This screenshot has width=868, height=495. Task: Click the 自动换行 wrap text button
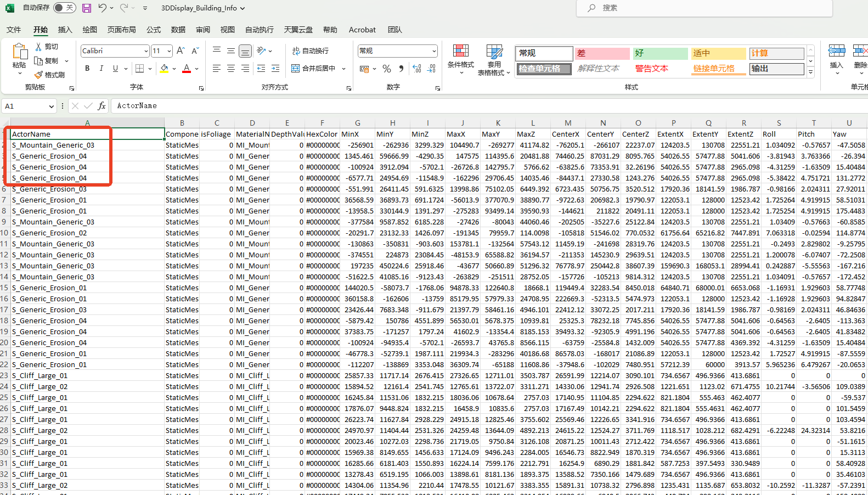coord(311,51)
